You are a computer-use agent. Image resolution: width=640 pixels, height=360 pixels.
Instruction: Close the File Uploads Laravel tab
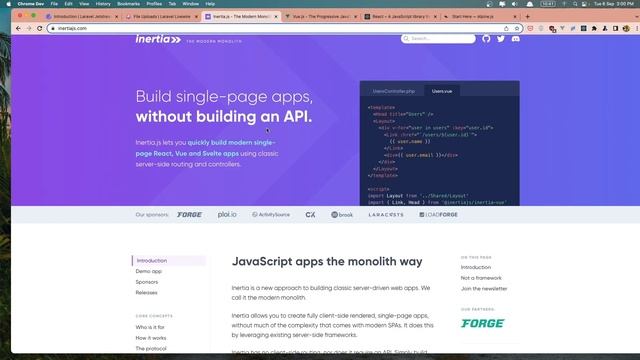coord(196,16)
